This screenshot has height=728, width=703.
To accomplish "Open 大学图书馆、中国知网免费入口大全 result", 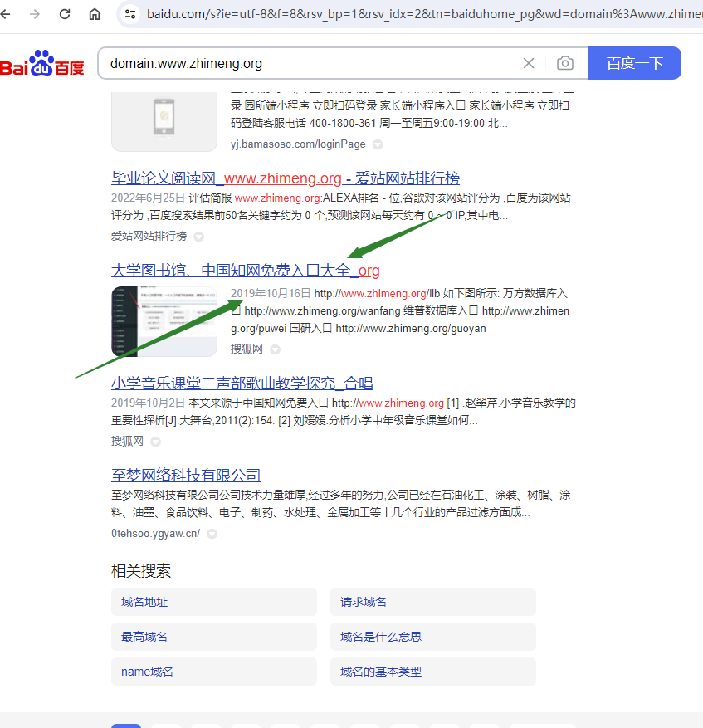I will pos(245,271).
